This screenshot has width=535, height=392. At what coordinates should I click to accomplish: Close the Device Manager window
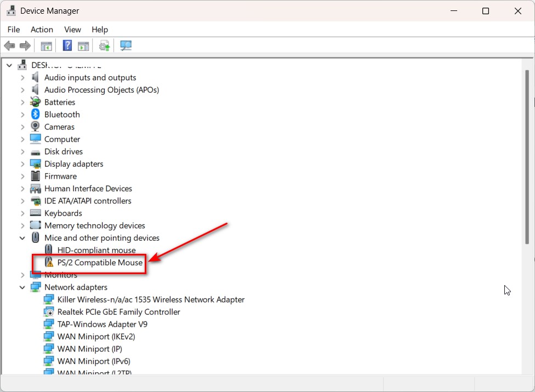point(517,11)
